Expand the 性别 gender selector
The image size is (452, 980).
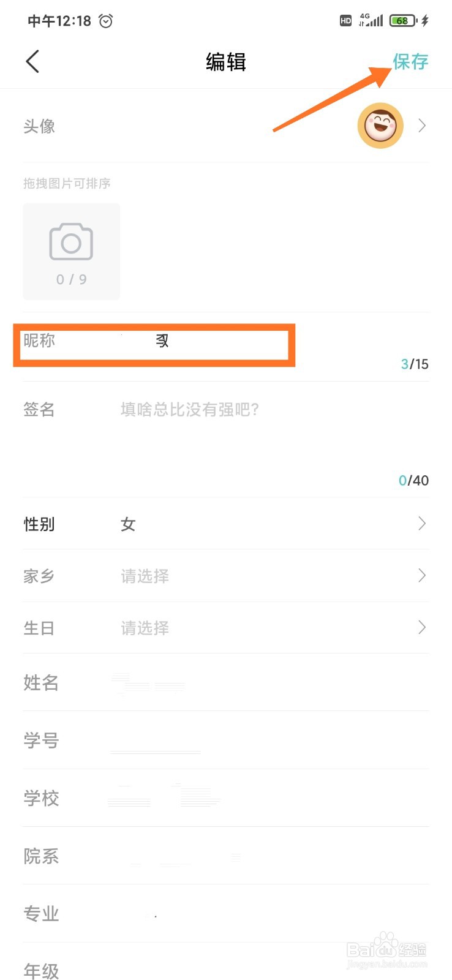tap(225, 524)
